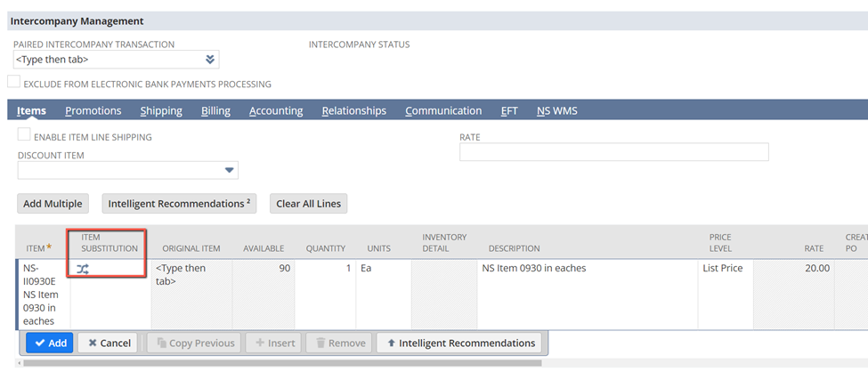Click the Cancel button with X icon
The image size is (868, 380).
107,343
